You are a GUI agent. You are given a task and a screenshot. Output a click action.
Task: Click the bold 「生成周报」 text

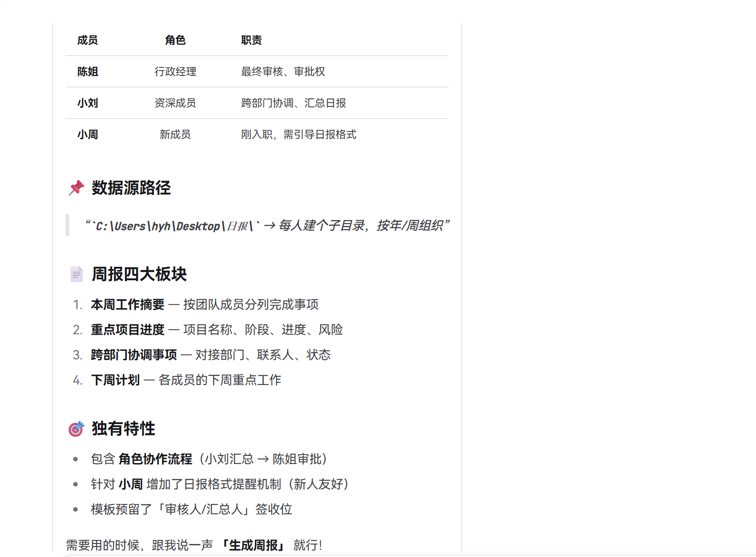coord(253,545)
